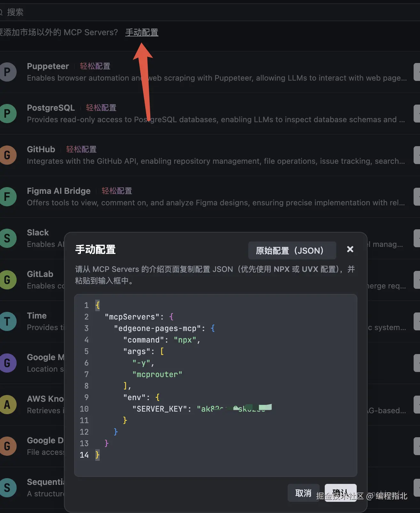Viewport: 420px width, 513px height.
Task: Click the Slack avatar icon
Action: [7, 238]
